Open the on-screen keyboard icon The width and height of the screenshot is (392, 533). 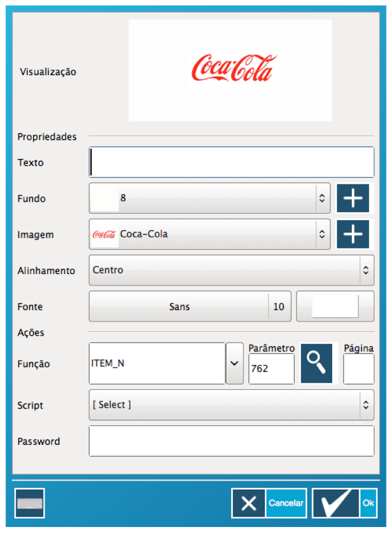pos(30,503)
